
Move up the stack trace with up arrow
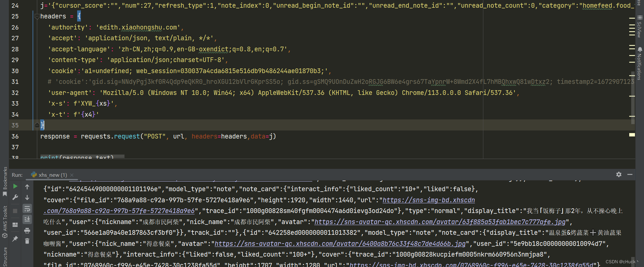27,186
